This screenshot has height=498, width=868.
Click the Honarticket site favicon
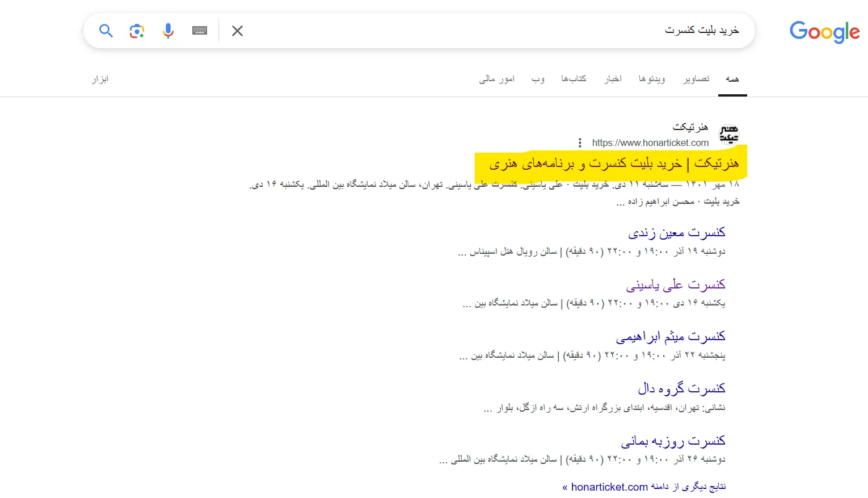(729, 135)
